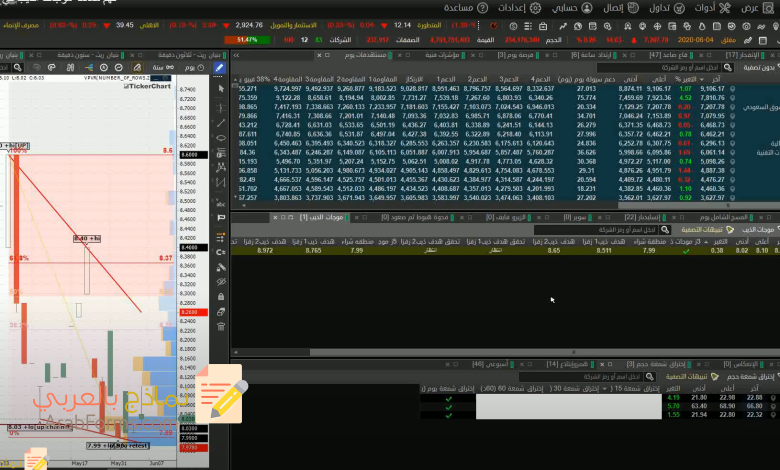Click the موجات الذيب panel search field
The image size is (780, 470).
(595, 230)
